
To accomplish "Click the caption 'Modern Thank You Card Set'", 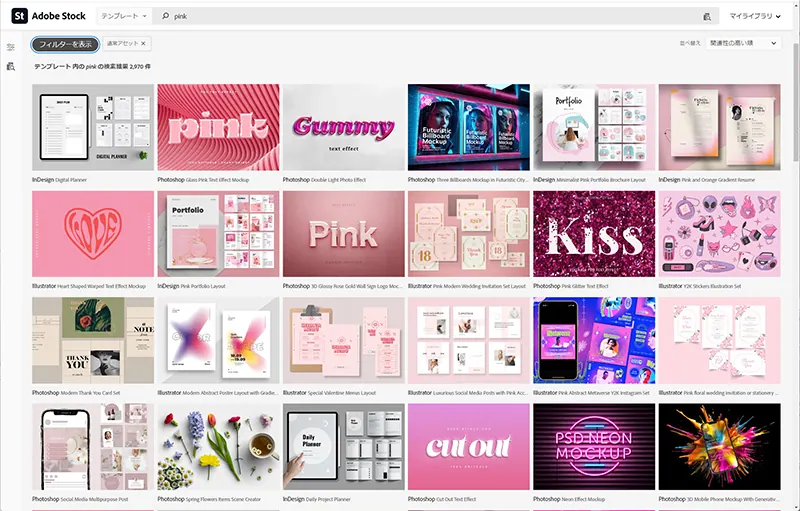I will [x=90, y=393].
